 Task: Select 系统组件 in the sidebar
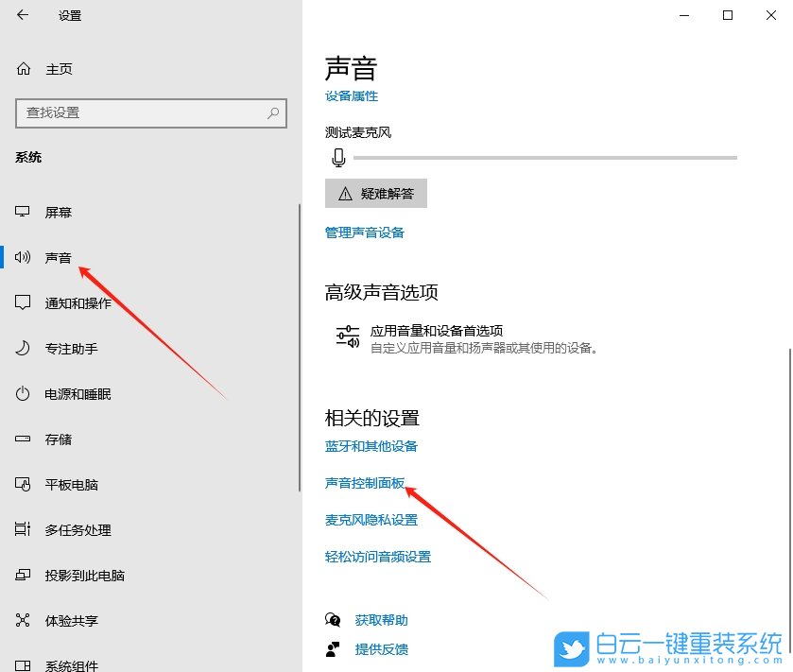pyautogui.click(x=21, y=664)
